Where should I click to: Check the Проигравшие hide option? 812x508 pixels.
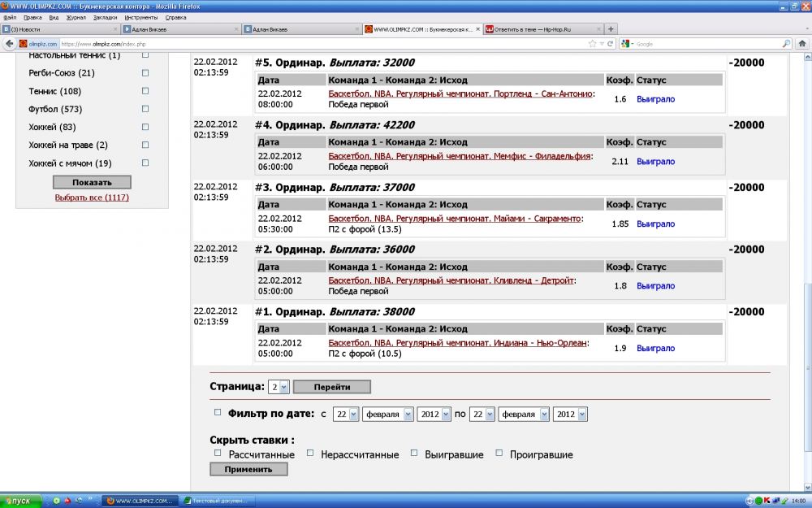(499, 453)
